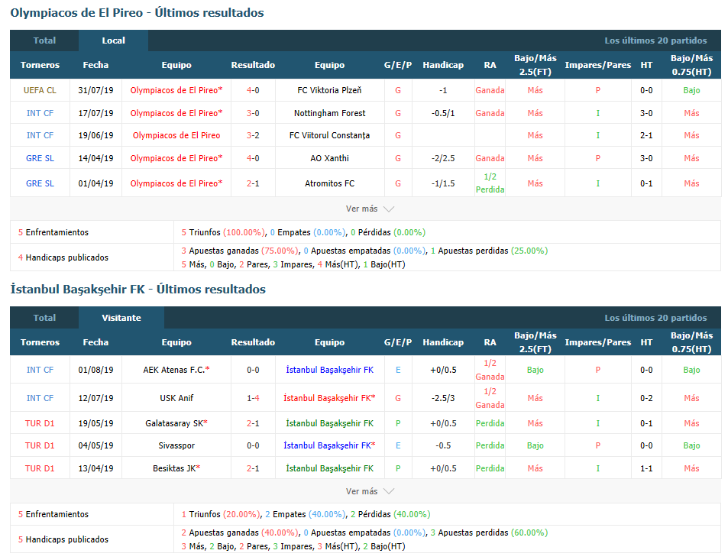Open FC Viitorul Constanța team link
This screenshot has width=728, height=560.
330,135
